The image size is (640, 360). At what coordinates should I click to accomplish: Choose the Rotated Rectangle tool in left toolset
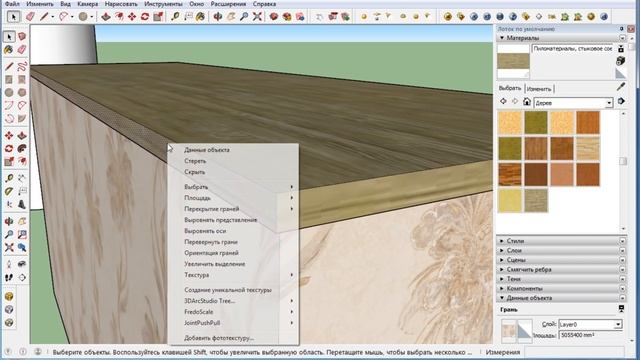point(22,80)
